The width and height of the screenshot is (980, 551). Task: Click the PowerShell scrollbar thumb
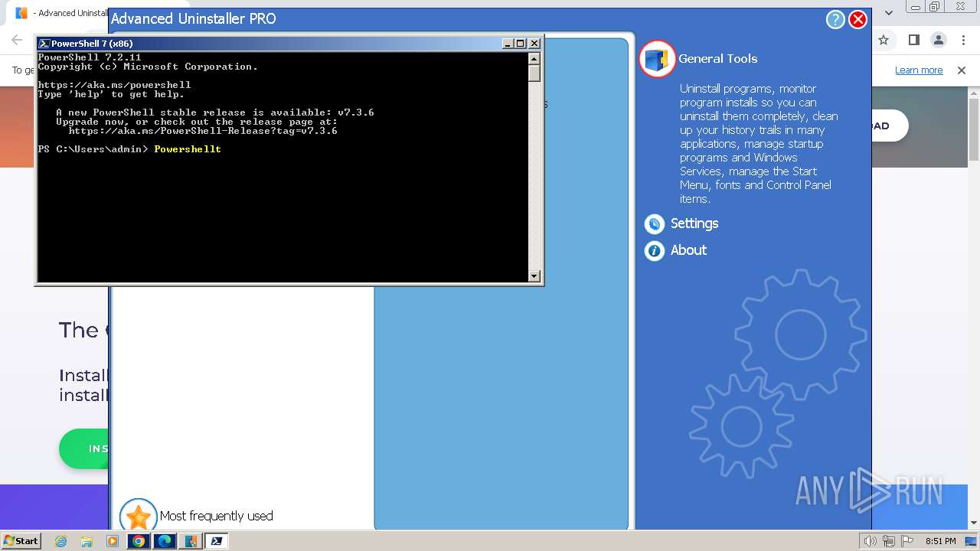(x=534, y=73)
